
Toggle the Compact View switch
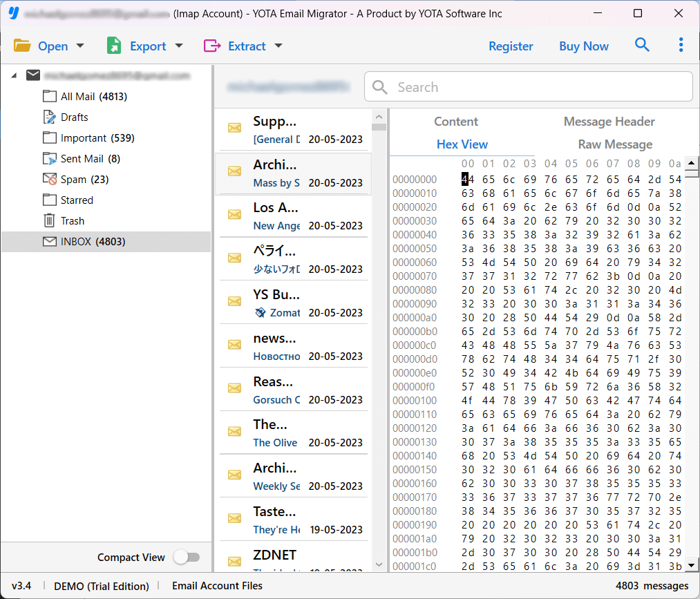pyautogui.click(x=187, y=557)
